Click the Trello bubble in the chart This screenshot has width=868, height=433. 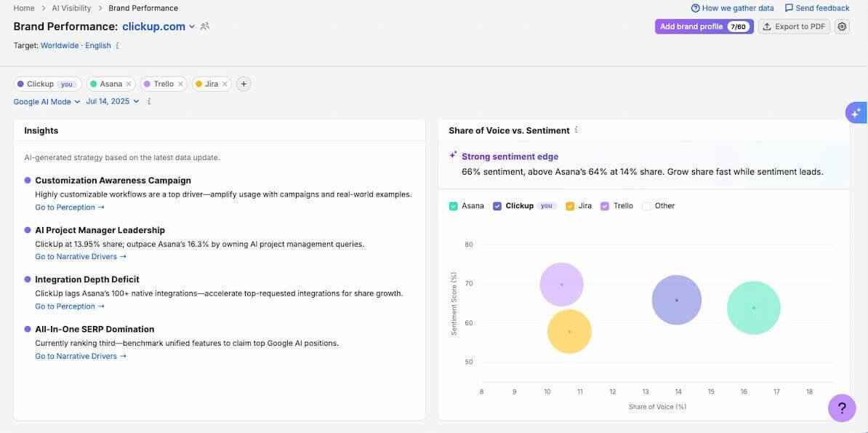(562, 285)
